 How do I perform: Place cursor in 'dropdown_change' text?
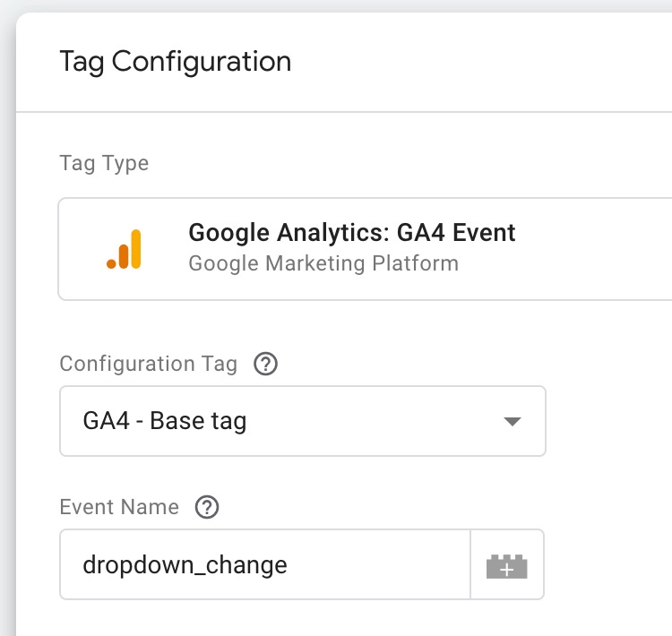[x=185, y=565]
